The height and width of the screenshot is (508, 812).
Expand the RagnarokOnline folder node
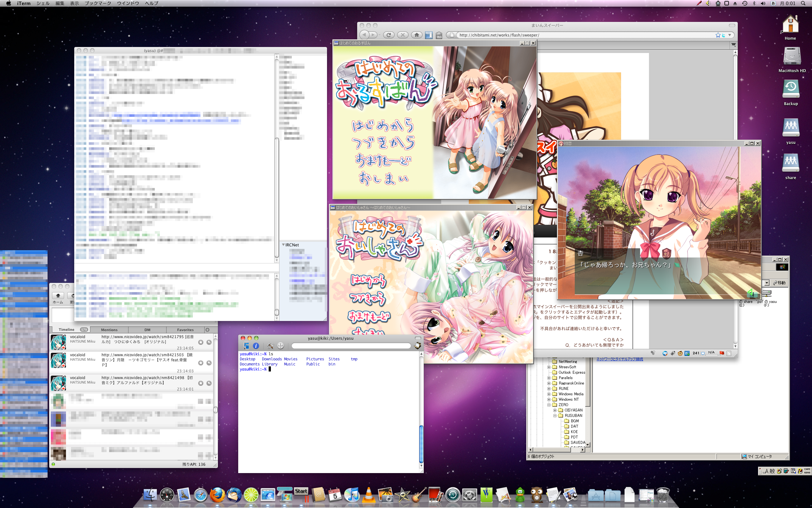(x=549, y=383)
